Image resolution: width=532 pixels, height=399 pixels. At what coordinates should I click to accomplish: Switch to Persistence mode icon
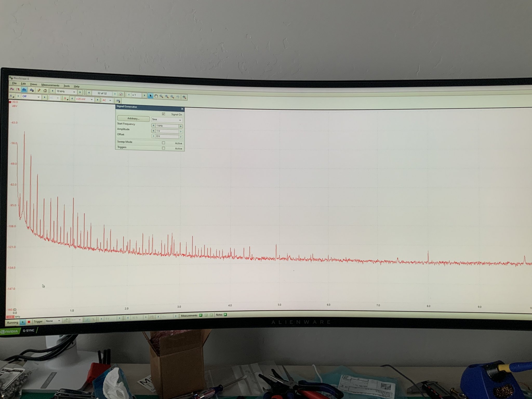tap(18, 89)
